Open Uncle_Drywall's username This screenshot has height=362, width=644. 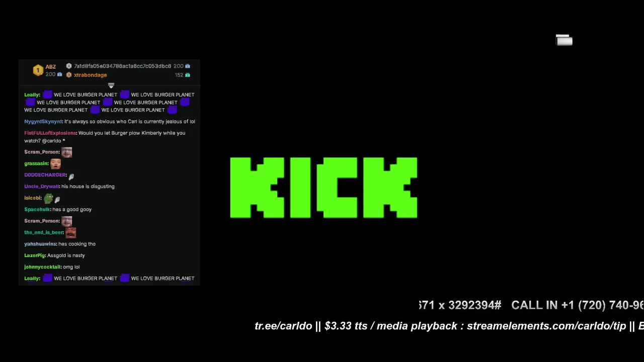coord(42,187)
